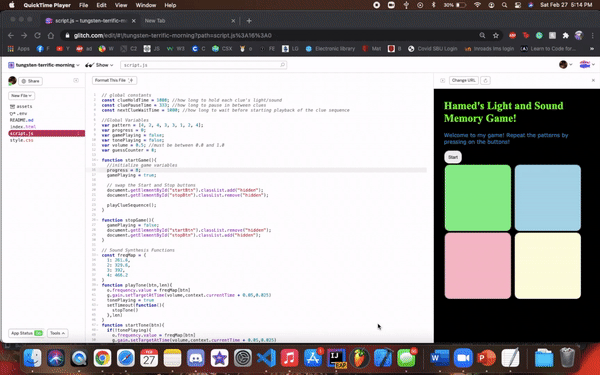The width and height of the screenshot is (600, 375).
Task: Click the pale yellow game square
Action: [x=548, y=266]
